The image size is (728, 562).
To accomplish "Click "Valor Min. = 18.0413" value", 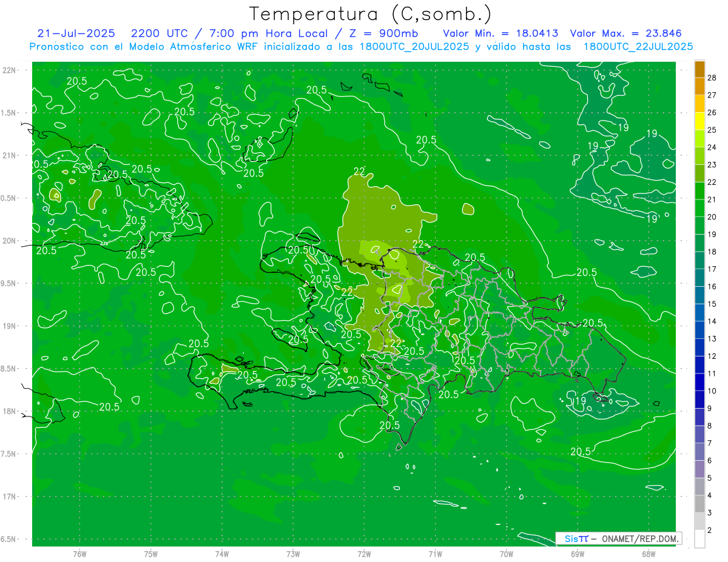I will [x=500, y=33].
